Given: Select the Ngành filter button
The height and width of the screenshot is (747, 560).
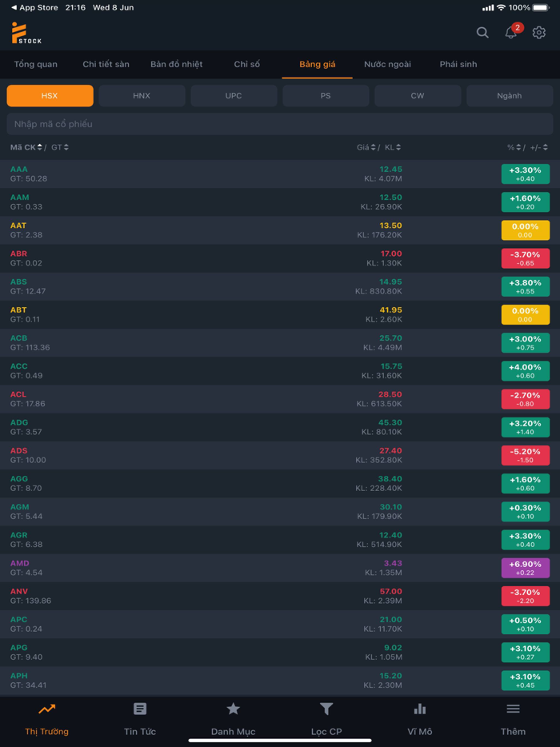Looking at the screenshot, I should coord(510,96).
